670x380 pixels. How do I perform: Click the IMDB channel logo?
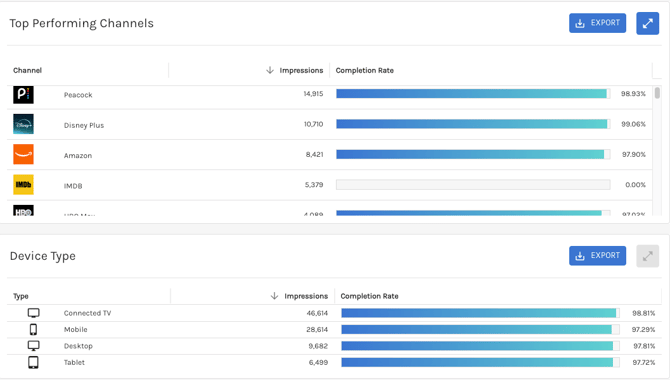[24, 185]
